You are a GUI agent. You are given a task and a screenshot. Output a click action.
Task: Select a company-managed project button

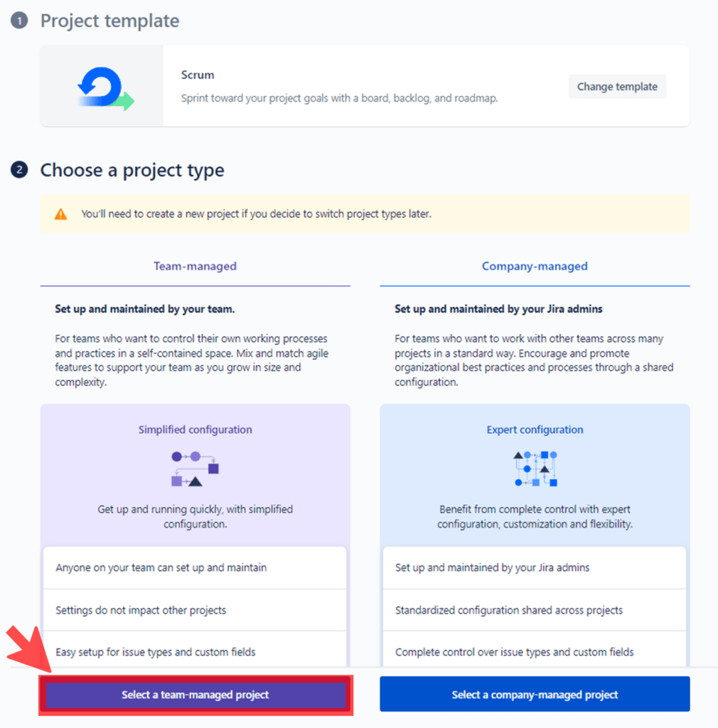click(535, 695)
